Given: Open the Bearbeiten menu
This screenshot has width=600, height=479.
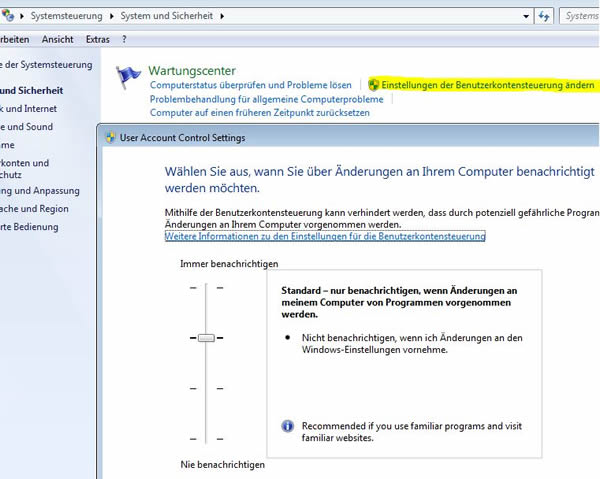Looking at the screenshot, I should pyautogui.click(x=15, y=39).
